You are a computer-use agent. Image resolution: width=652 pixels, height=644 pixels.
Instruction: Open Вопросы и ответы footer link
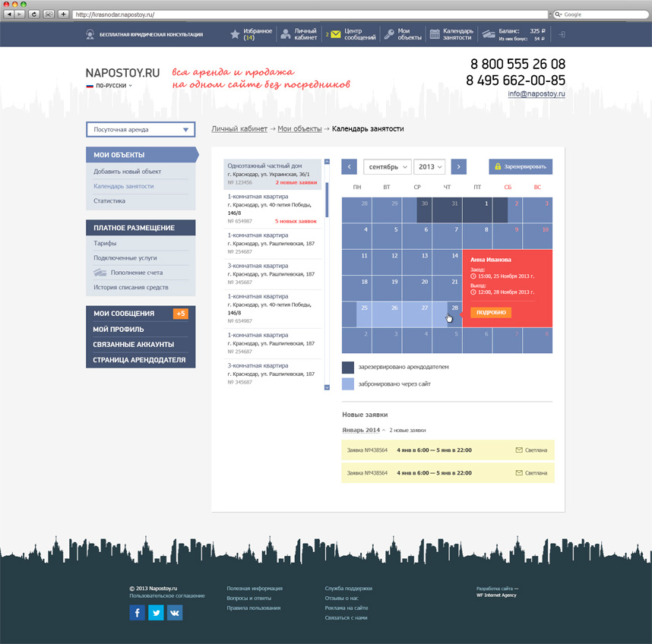pos(248,598)
